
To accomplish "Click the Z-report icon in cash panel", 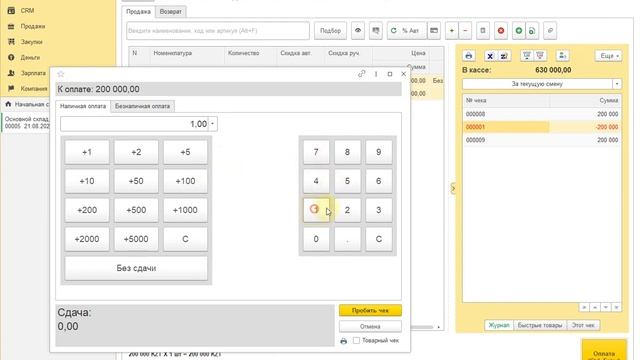I will (x=504, y=56).
